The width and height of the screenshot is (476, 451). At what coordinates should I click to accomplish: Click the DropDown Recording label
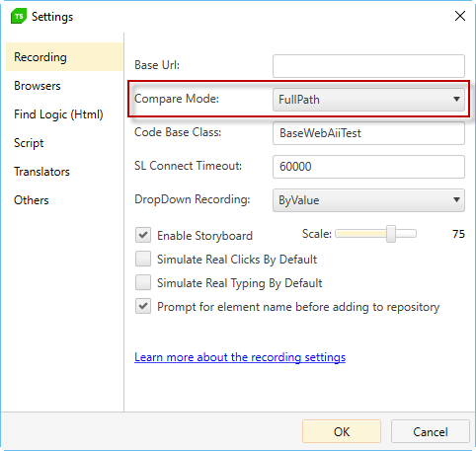[x=193, y=199]
